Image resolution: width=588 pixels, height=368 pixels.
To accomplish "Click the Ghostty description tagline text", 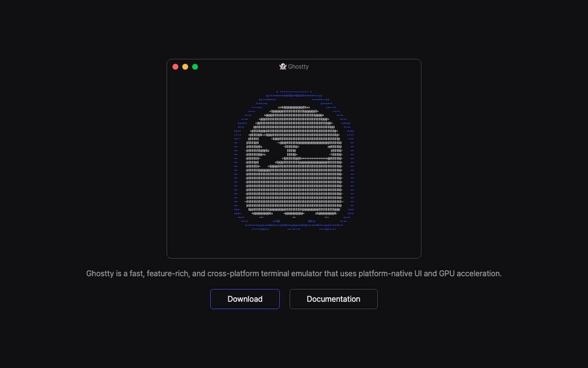I will tap(294, 273).
